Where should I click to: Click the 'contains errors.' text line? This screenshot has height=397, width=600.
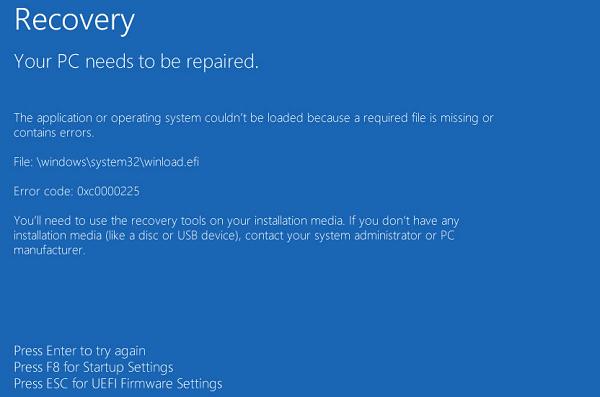54,133
